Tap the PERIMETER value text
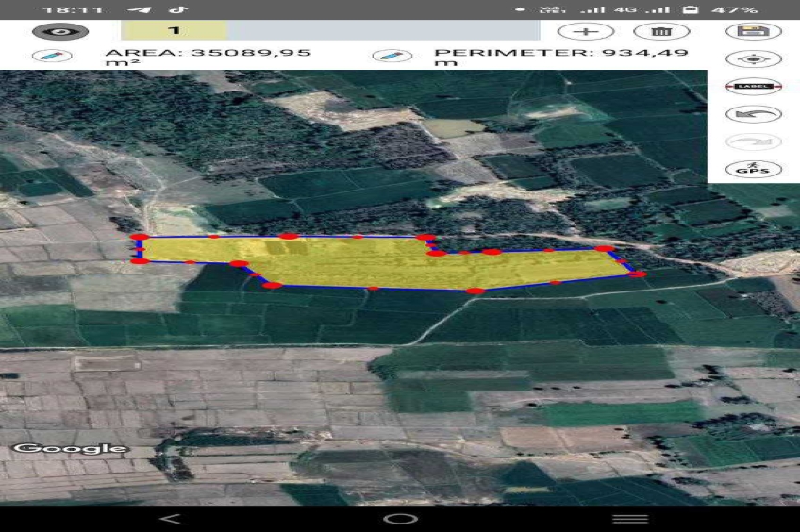This screenshot has height=532, width=800. (x=560, y=57)
